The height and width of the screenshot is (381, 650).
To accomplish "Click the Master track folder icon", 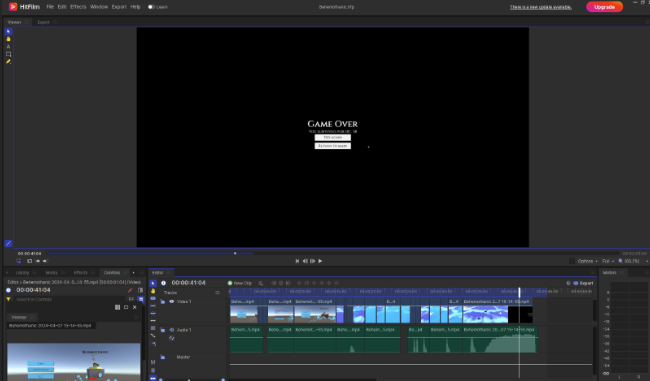I will (163, 357).
